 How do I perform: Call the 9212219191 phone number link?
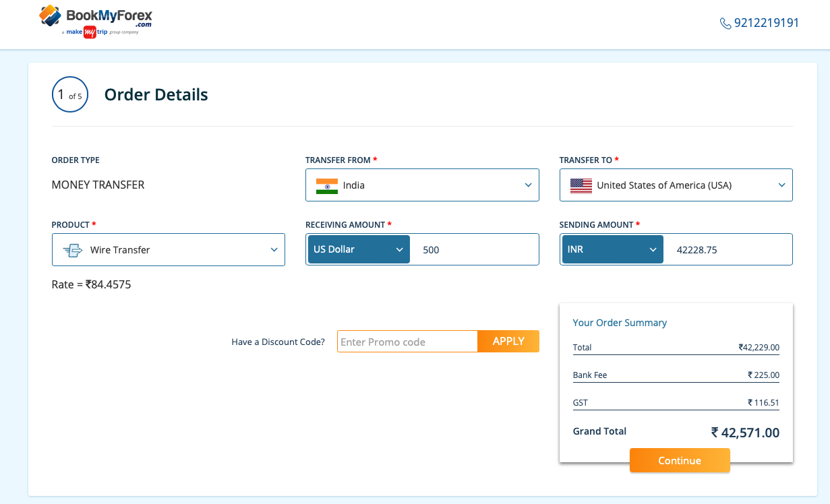[766, 24]
